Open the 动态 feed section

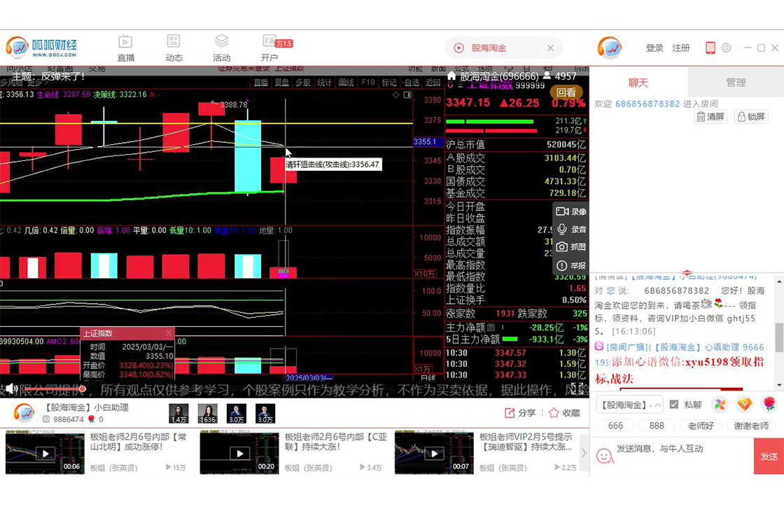(x=174, y=48)
